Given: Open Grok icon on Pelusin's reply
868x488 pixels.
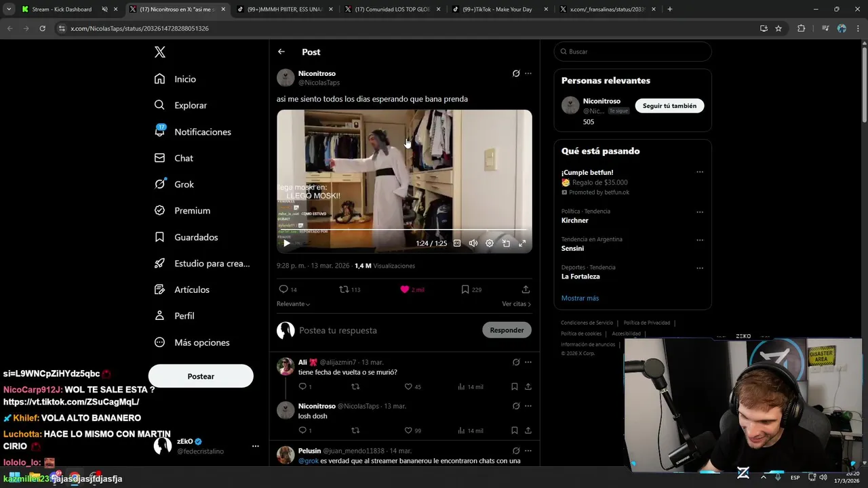Looking at the screenshot, I should pyautogui.click(x=516, y=451).
